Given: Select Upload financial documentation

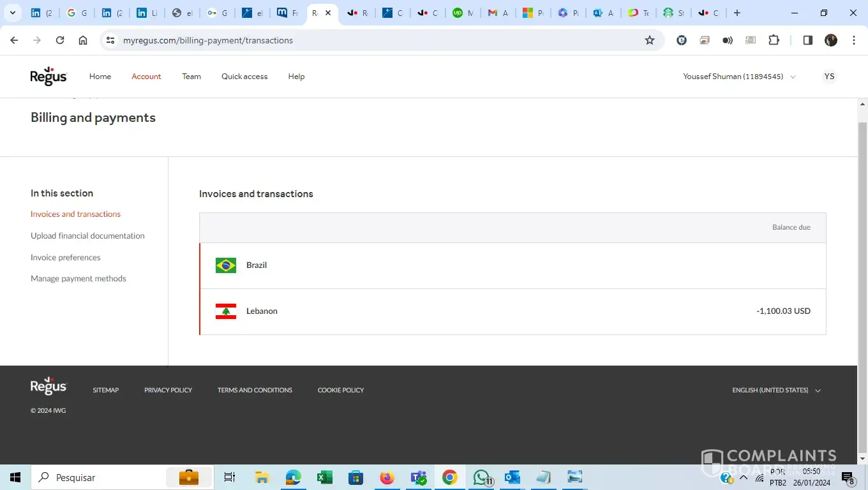Looking at the screenshot, I should pos(87,236).
